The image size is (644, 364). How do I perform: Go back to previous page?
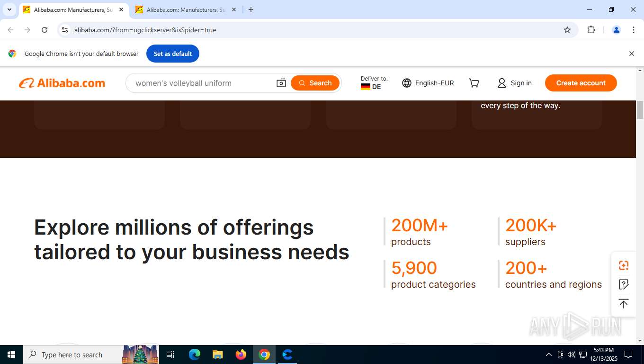coord(10,30)
